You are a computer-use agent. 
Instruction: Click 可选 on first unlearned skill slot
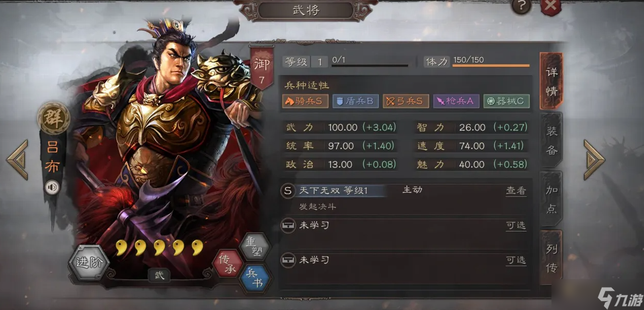tap(516, 225)
